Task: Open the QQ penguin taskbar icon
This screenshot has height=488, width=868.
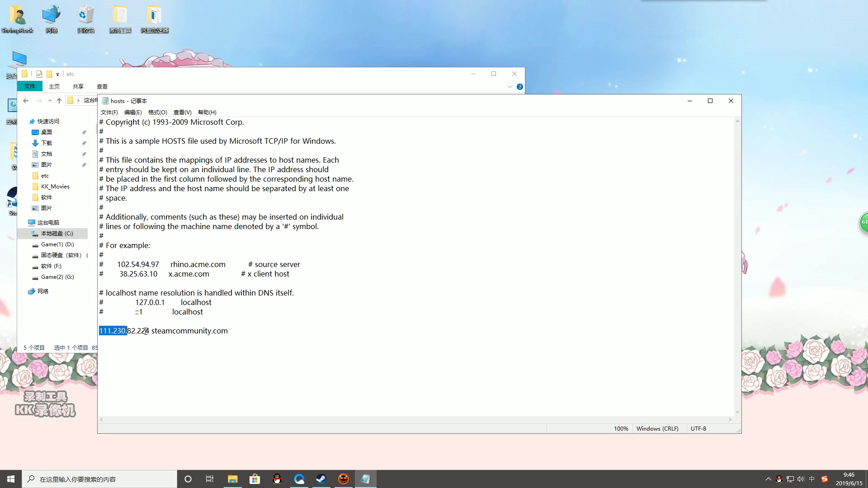Action: 277,479
